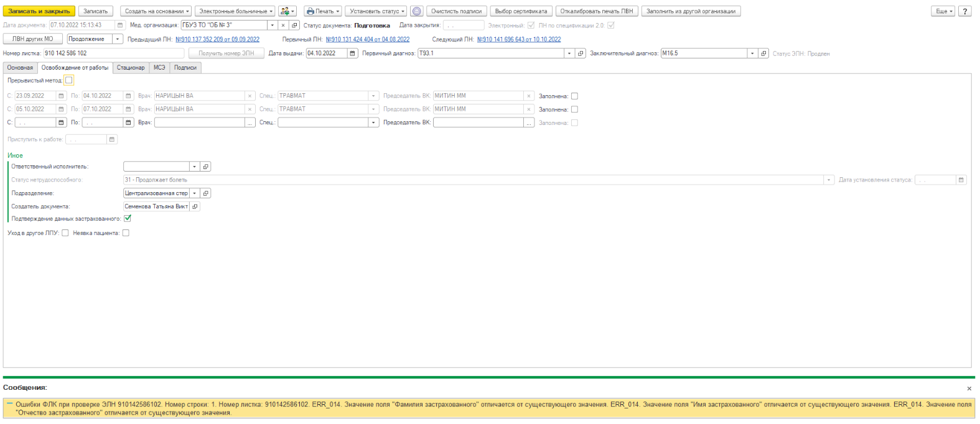
Task: Clear the Мед. организация field with the X
Action: (x=283, y=25)
